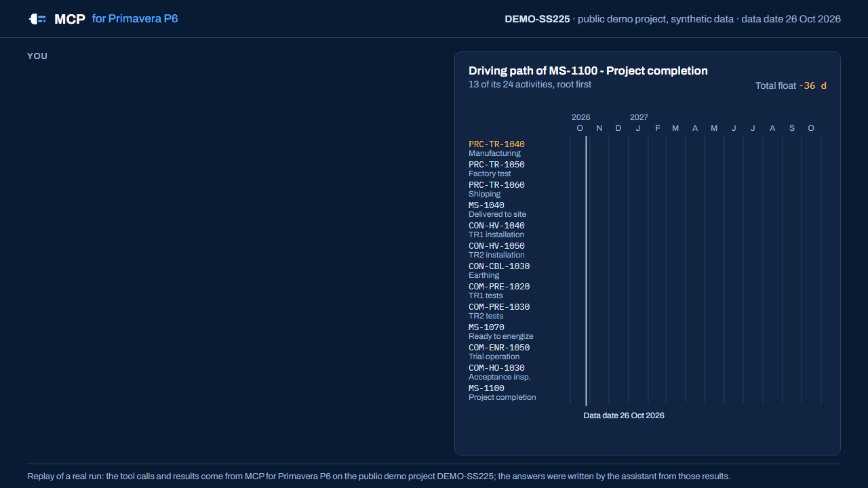Click the "Data date 26 Oct 2026" label
The image size is (868, 488).
click(x=624, y=415)
